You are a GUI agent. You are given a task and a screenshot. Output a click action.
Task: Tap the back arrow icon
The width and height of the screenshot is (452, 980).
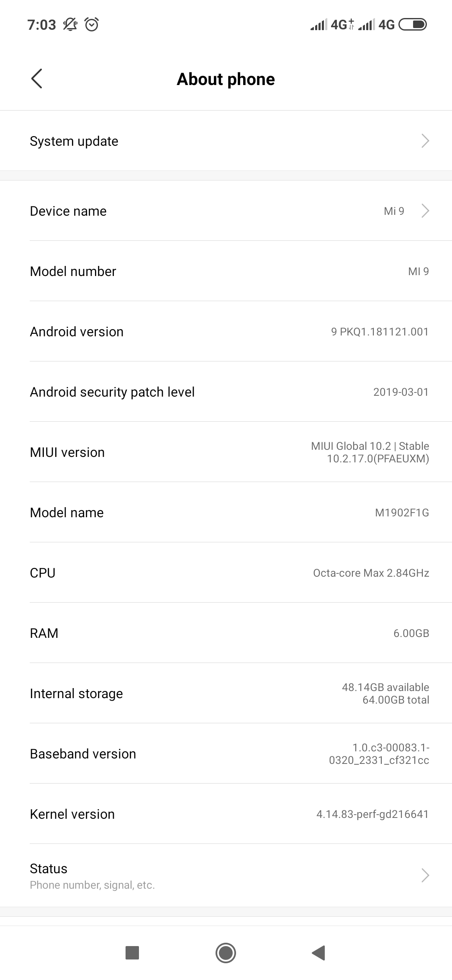pyautogui.click(x=37, y=79)
